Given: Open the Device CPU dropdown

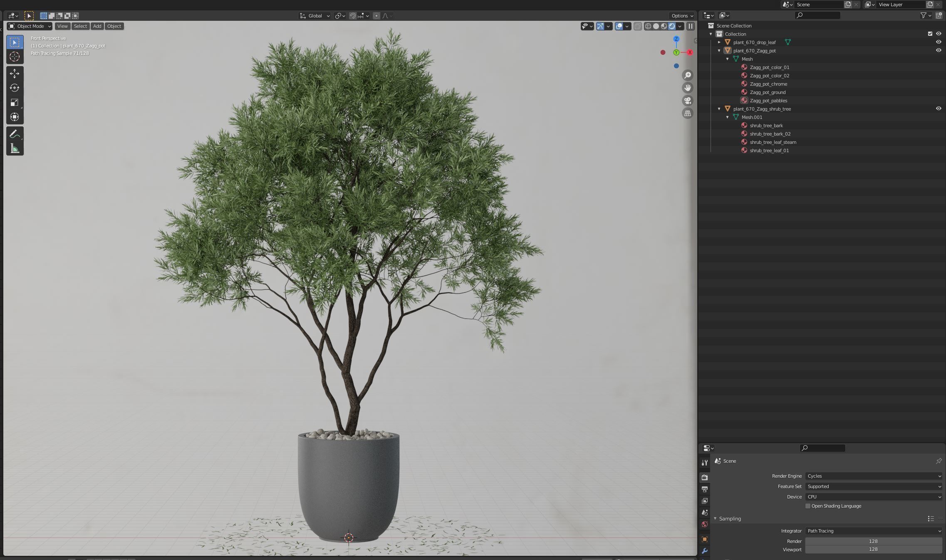Looking at the screenshot, I should click(x=873, y=497).
